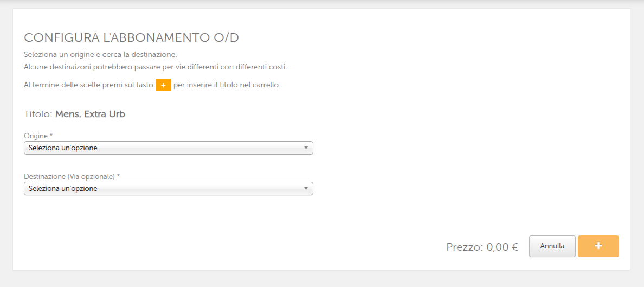The image size is (644, 287).
Task: Click the arrow of the Origine select
Action: pyautogui.click(x=306, y=148)
